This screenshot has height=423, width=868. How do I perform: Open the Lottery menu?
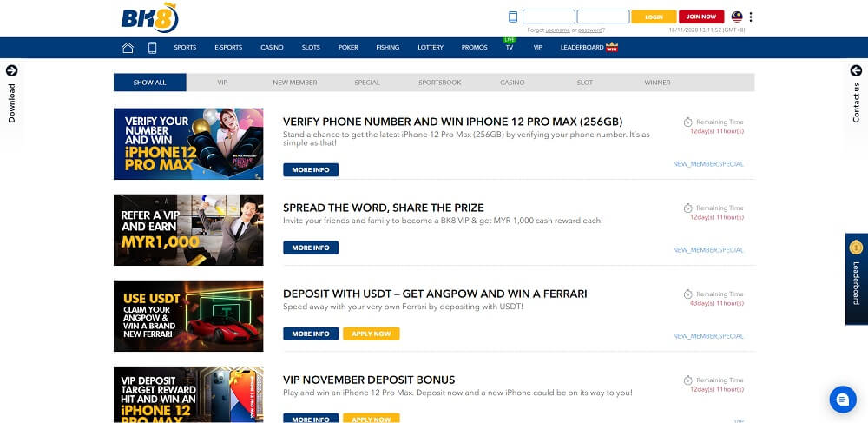click(x=431, y=48)
